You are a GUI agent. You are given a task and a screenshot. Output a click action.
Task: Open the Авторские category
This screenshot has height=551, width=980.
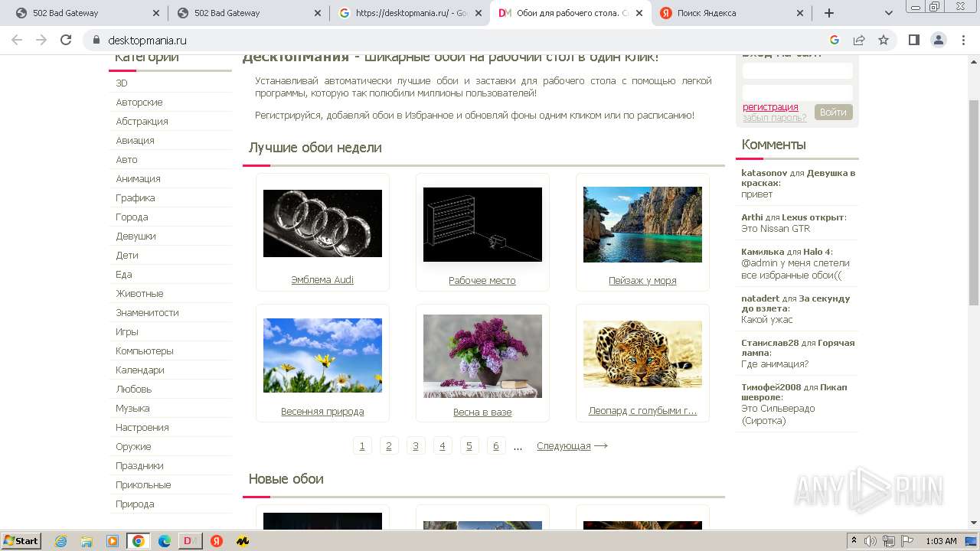click(139, 102)
